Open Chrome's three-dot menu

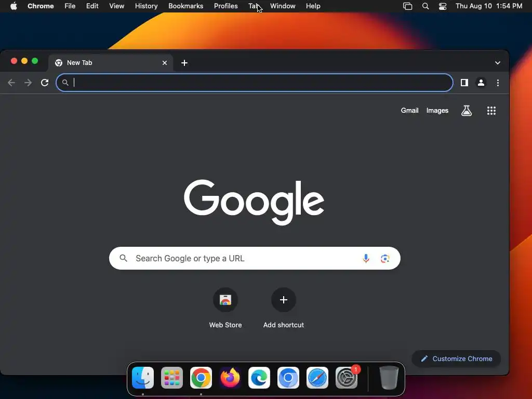pos(498,83)
